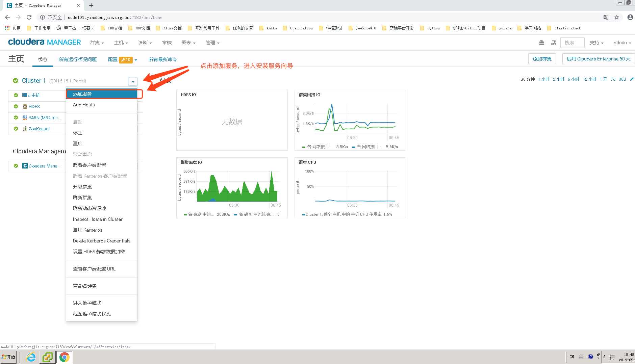
Task: Open new browser tab with plus
Action: point(91,5)
